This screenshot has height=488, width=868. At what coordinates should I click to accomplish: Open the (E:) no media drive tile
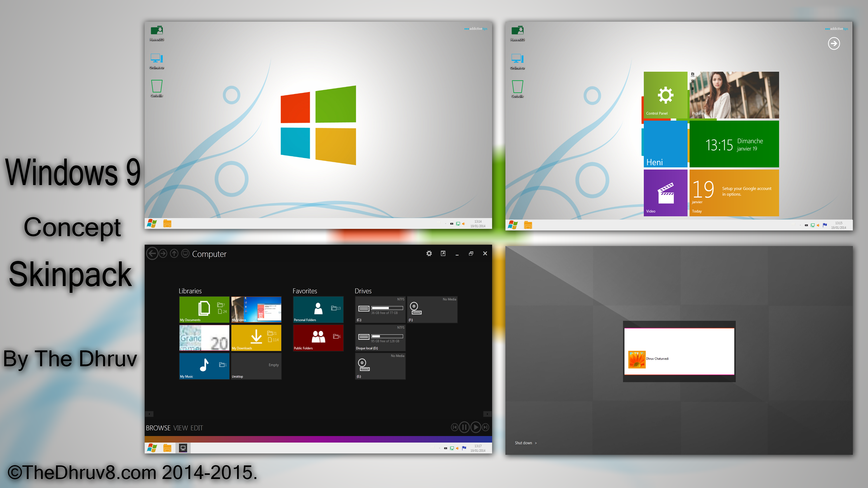(380, 366)
